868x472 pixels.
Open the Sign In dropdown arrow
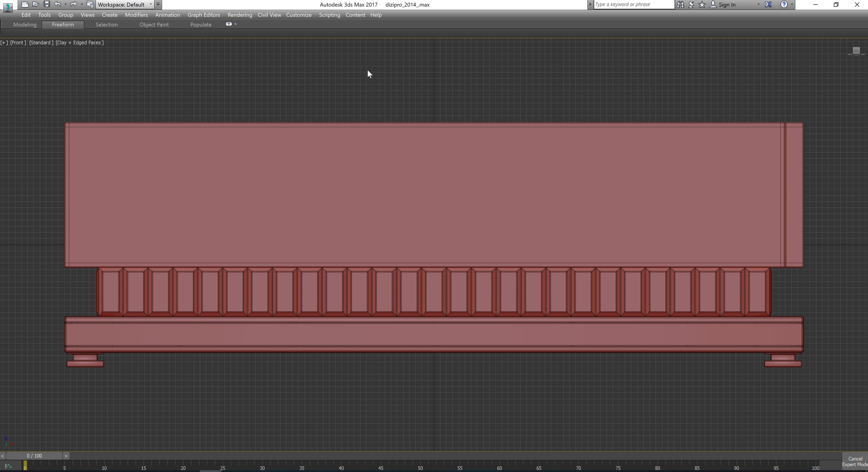pos(758,4)
